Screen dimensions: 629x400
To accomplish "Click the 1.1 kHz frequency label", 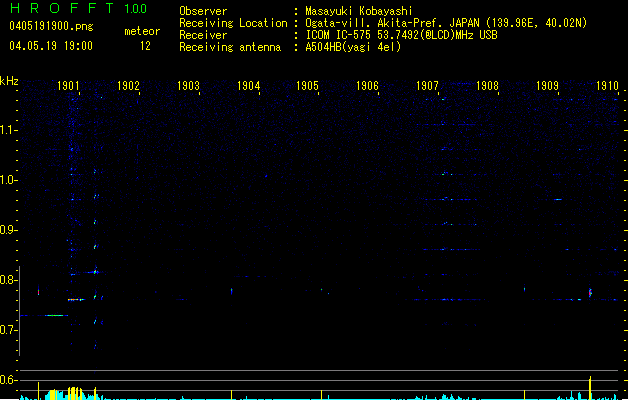I will [x=7, y=130].
